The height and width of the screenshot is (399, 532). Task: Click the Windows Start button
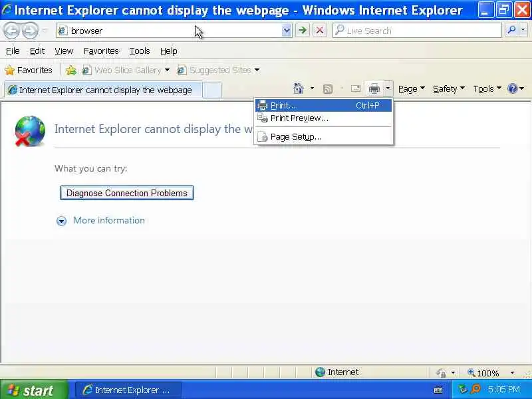point(34,390)
